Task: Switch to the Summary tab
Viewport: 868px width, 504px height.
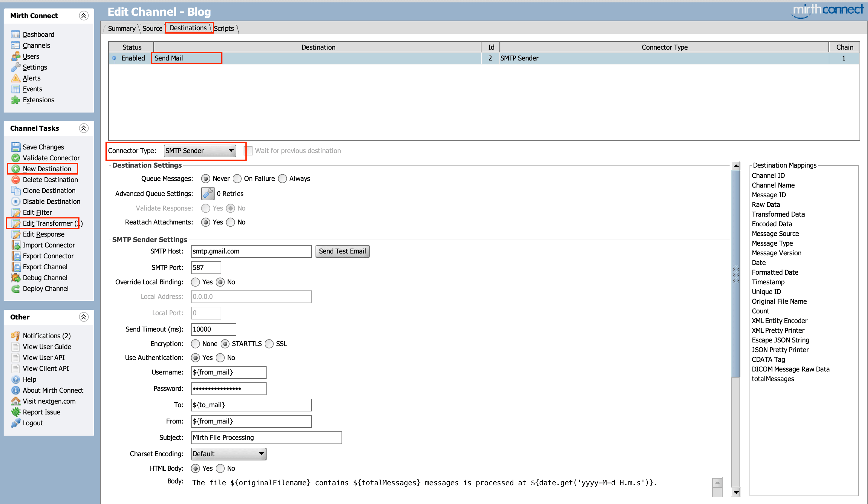Action: (121, 28)
